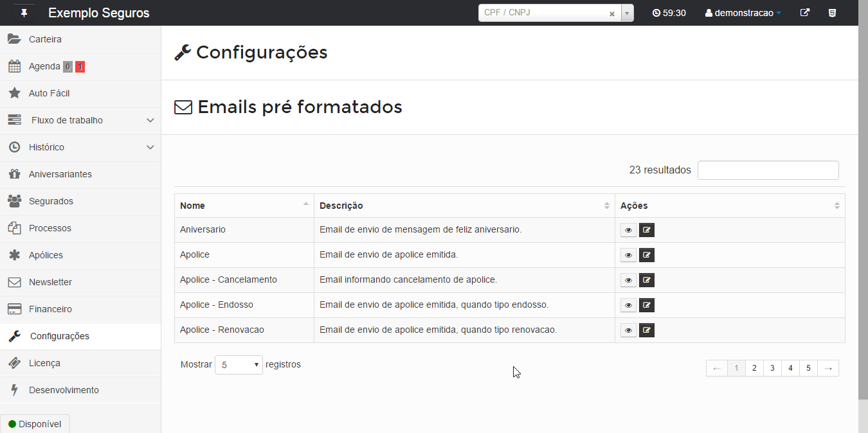The height and width of the screenshot is (433, 868).
Task: Open the Mostrar registros count dropdown
Action: pyautogui.click(x=239, y=365)
